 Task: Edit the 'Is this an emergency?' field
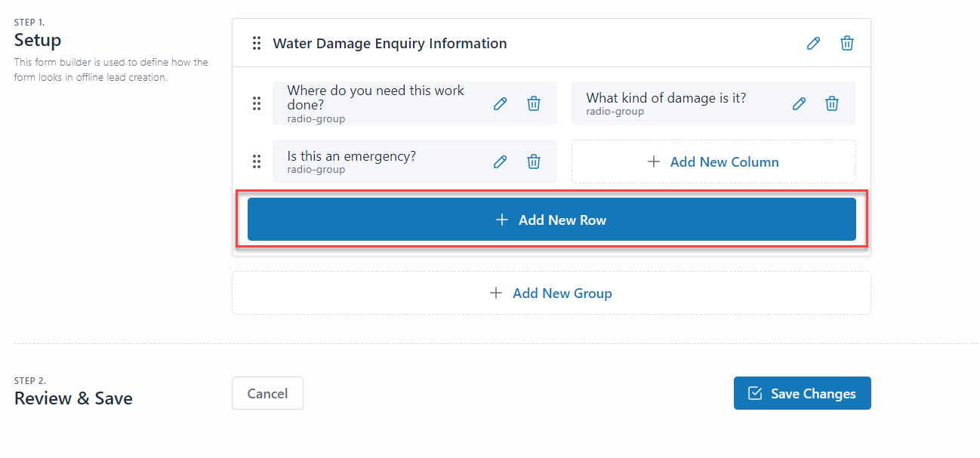500,161
